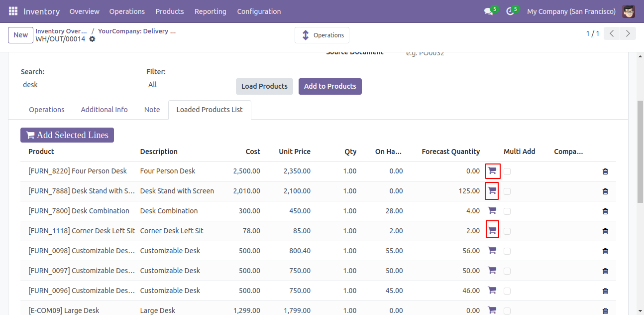Tick Multi Add for Desk Combination

click(507, 211)
